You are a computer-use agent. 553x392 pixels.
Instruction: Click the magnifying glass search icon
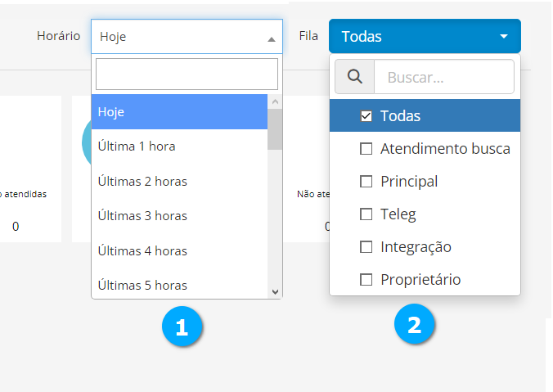[354, 77]
